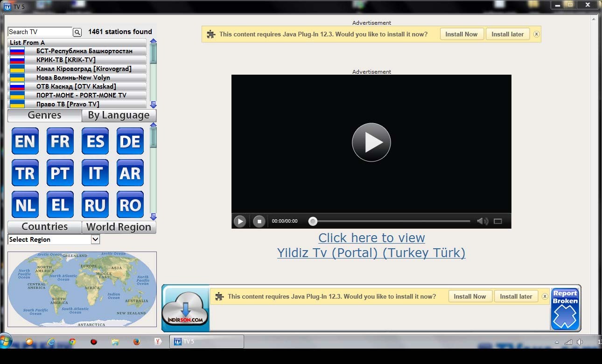
Task: Switch to the World Region tab
Action: (x=119, y=227)
